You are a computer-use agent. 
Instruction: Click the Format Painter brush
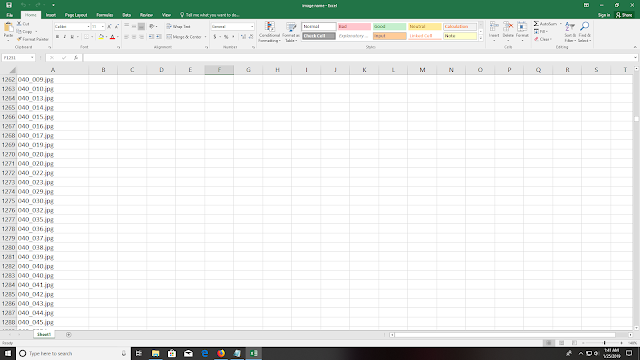[x=33, y=39]
